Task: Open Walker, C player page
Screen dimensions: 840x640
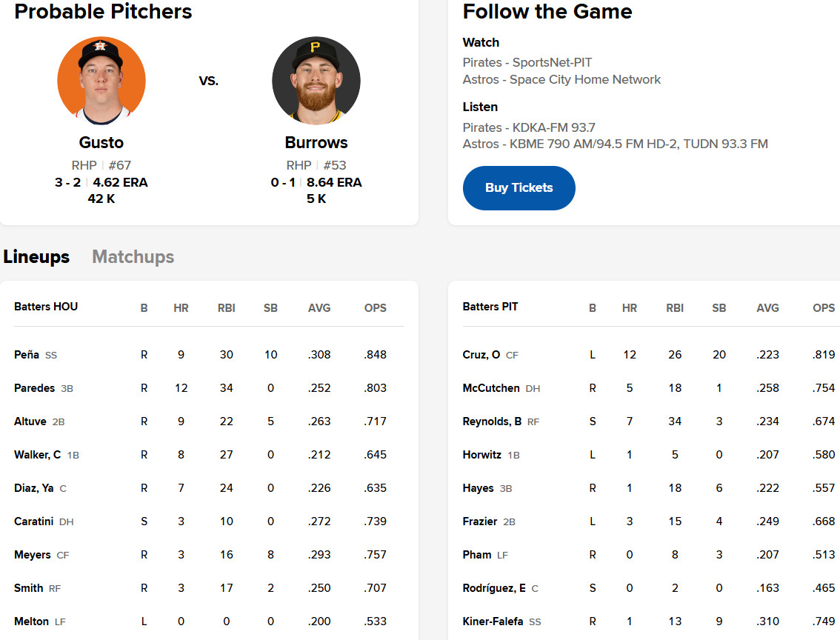Action: pyautogui.click(x=38, y=455)
